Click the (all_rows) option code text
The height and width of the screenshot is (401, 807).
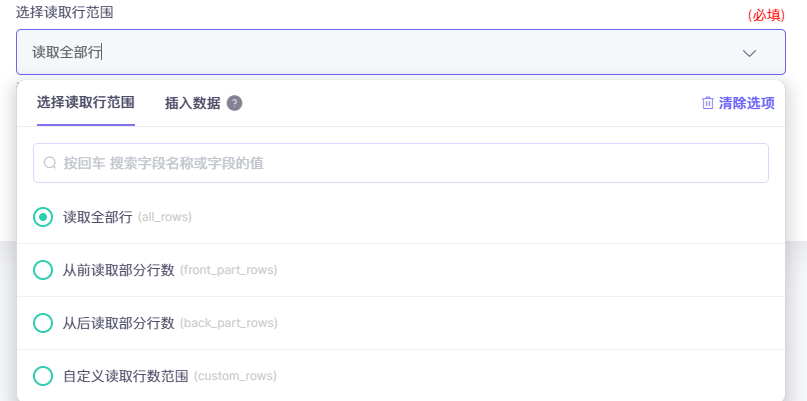(x=165, y=217)
